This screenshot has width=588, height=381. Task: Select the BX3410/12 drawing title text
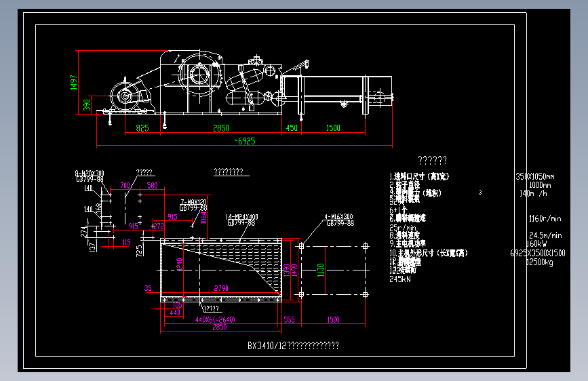pos(293,345)
